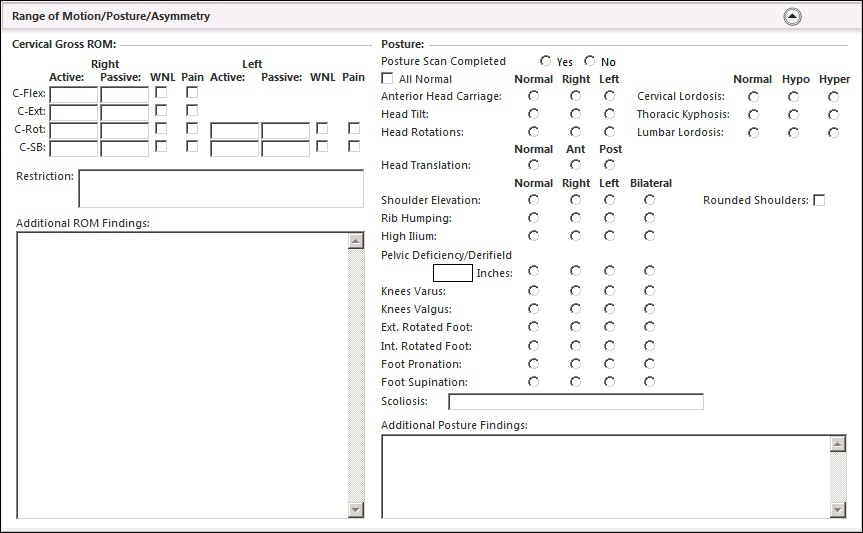The height and width of the screenshot is (533, 863).
Task: Click the Scoliosis text field
Action: (x=576, y=401)
